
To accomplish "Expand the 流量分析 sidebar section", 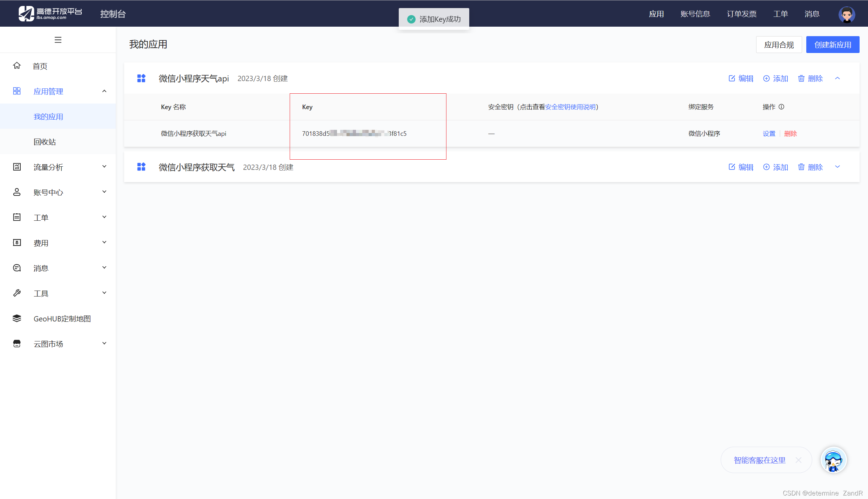I will click(x=104, y=166).
